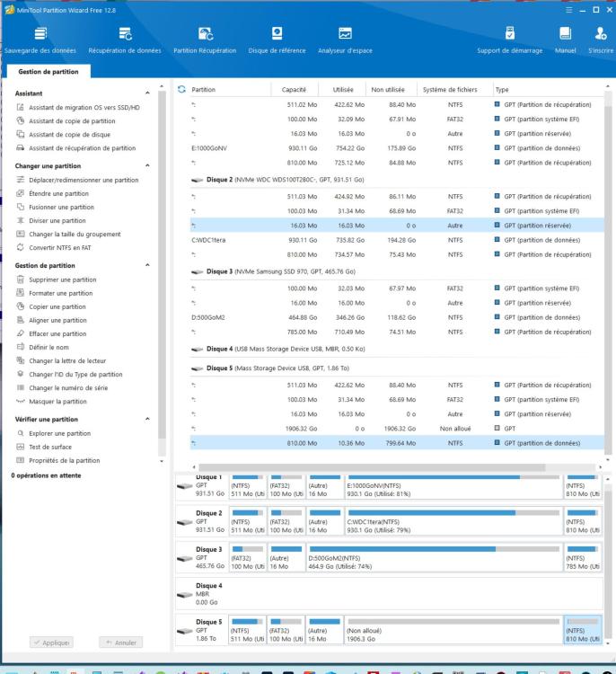Open the Manuel help icon
Viewport: 616px width, 674px height.
(x=566, y=40)
